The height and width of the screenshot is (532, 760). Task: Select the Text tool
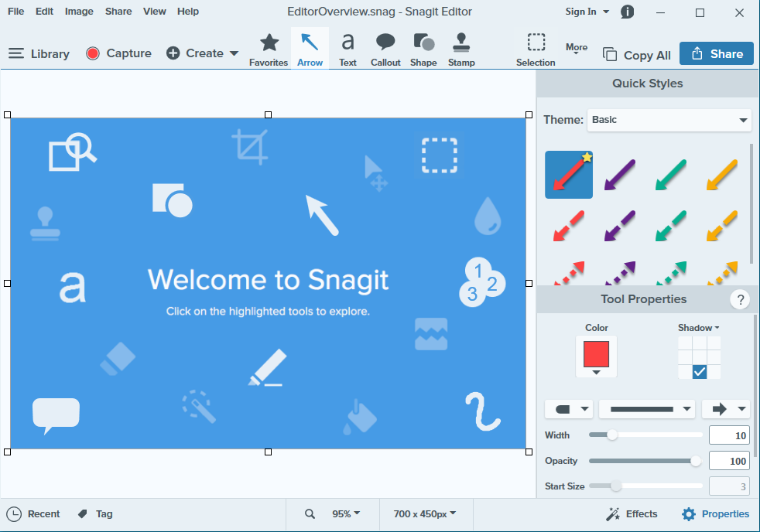(347, 49)
